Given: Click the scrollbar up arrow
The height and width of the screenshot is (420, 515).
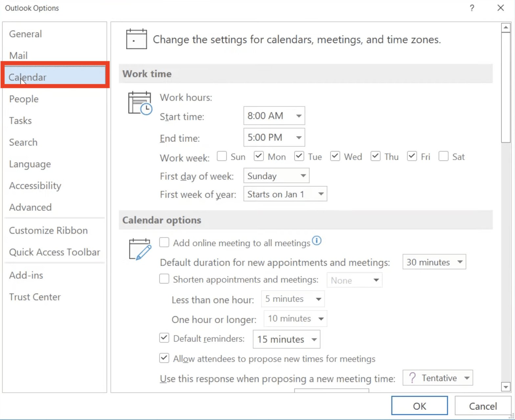Looking at the screenshot, I should coord(506,28).
